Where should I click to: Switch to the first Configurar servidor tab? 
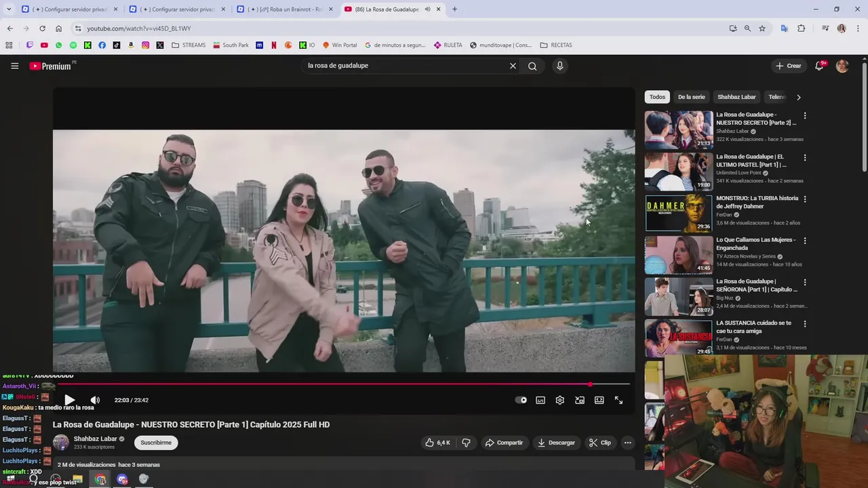pyautogui.click(x=68, y=9)
